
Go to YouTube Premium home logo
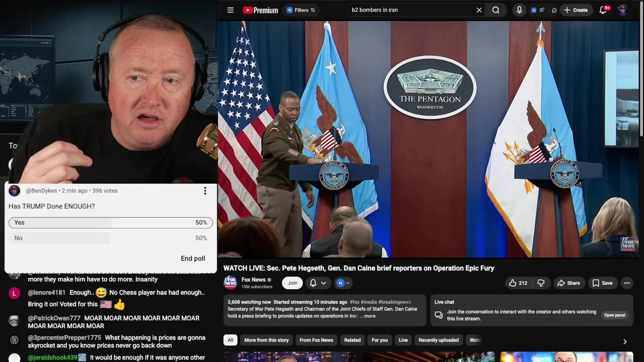(260, 10)
